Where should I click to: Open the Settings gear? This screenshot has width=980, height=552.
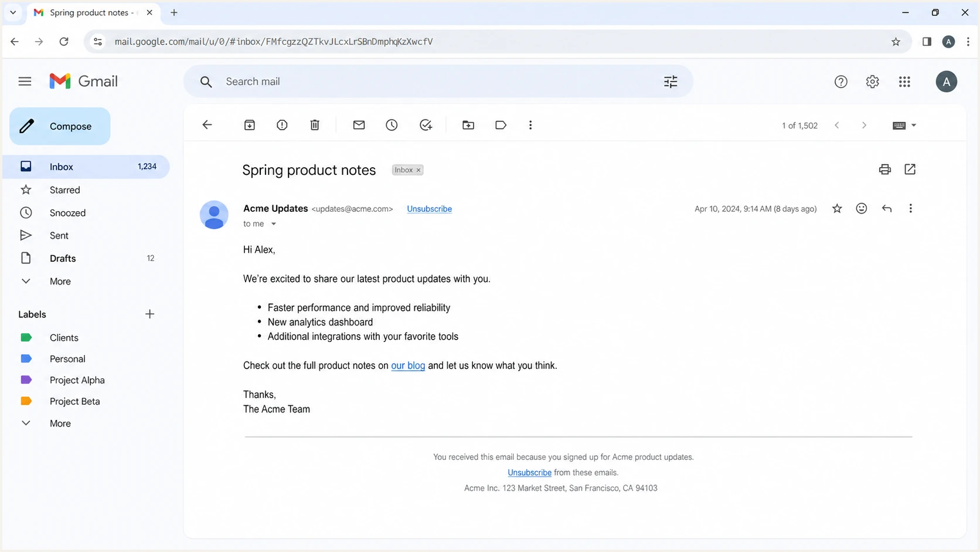(872, 82)
